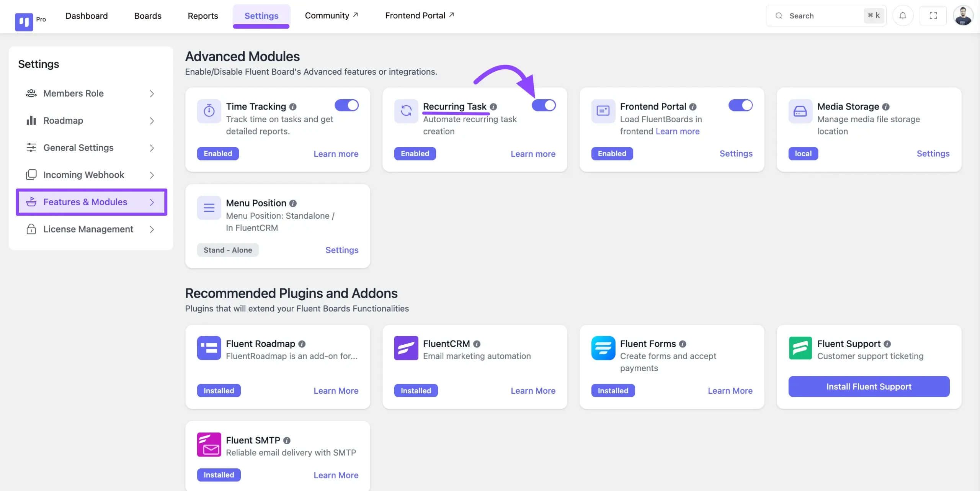Click the local badge on Media Storage
This screenshot has width=980, height=491.
[803, 154]
